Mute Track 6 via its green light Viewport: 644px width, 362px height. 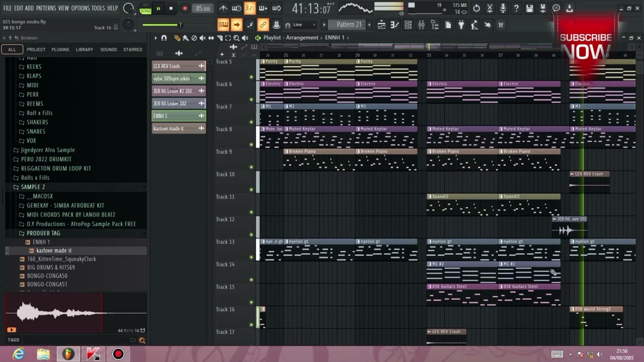251,99
